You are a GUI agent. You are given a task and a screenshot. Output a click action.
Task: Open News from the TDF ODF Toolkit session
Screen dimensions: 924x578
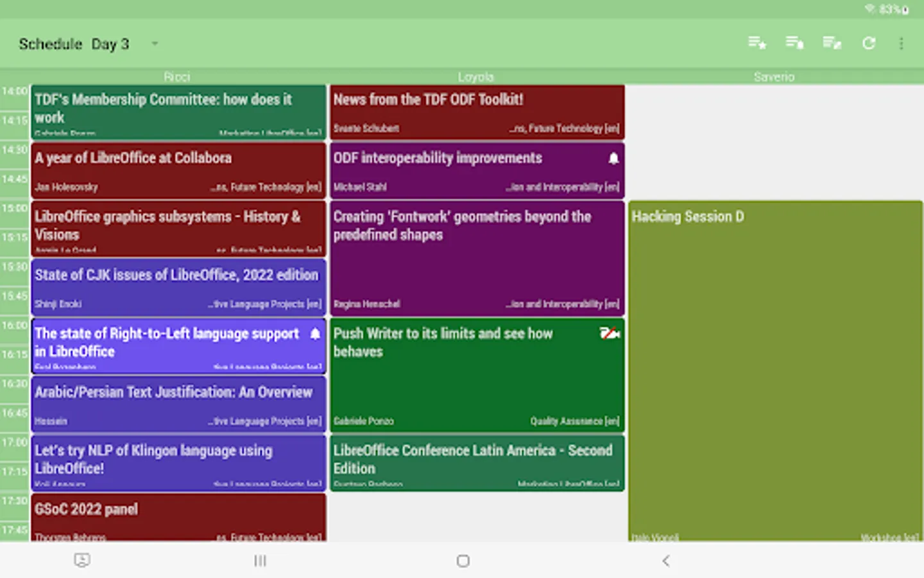[x=477, y=112]
